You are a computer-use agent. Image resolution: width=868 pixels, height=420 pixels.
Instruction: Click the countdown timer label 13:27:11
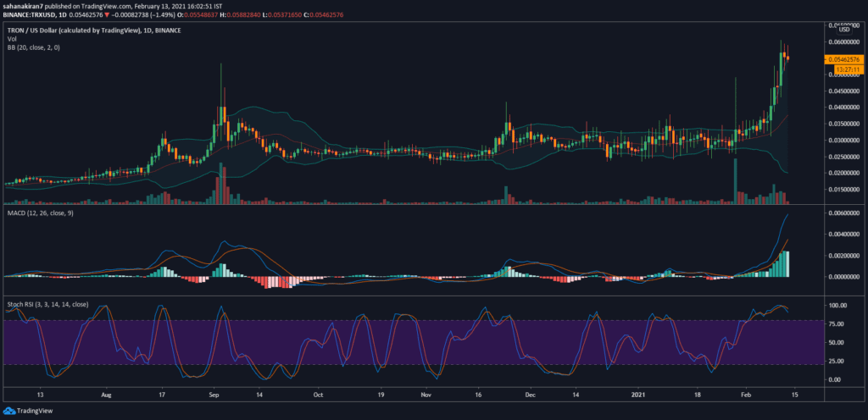[x=842, y=69]
